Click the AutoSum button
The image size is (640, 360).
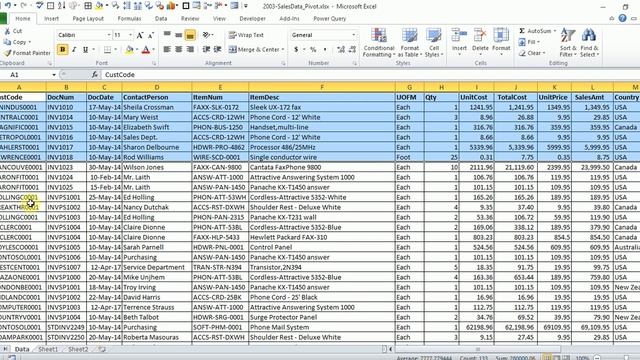[535, 31]
